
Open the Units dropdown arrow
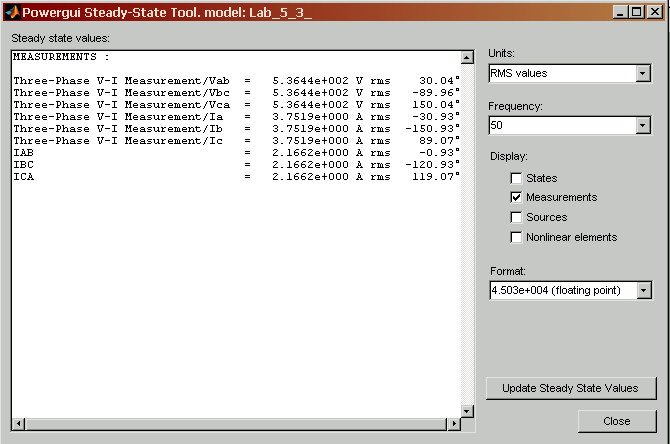point(643,74)
